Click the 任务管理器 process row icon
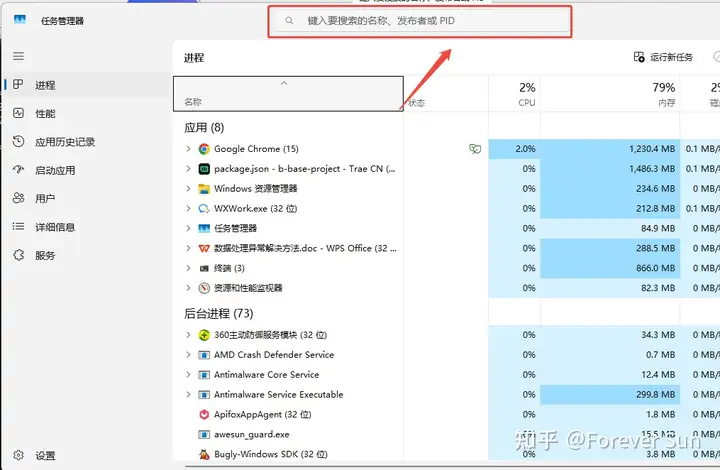Image resolution: width=720 pixels, height=470 pixels. (204, 229)
